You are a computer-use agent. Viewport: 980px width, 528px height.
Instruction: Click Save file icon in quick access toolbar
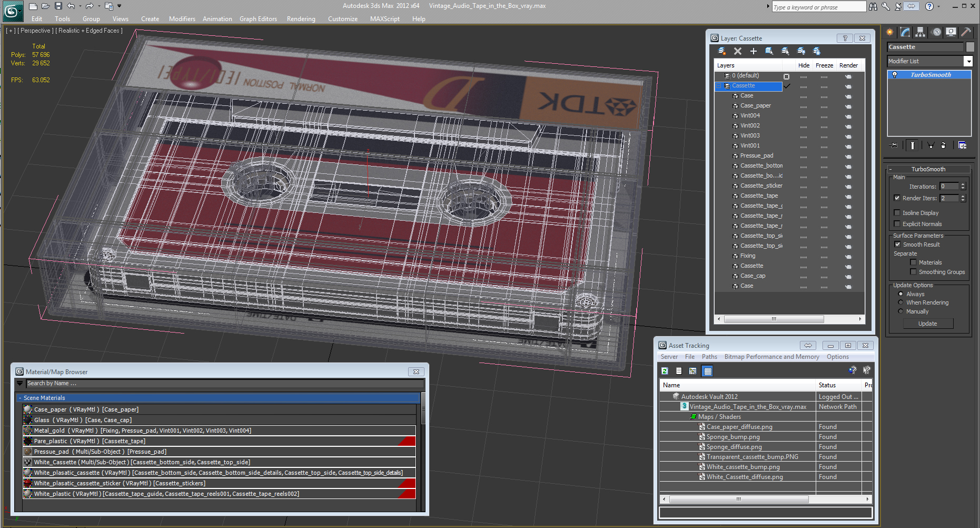(58, 6)
